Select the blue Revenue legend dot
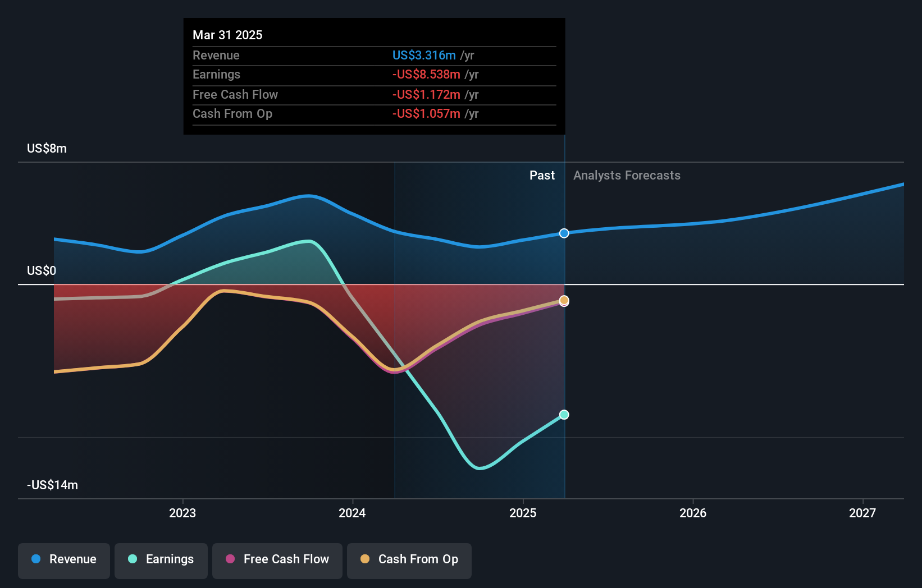 (35, 559)
